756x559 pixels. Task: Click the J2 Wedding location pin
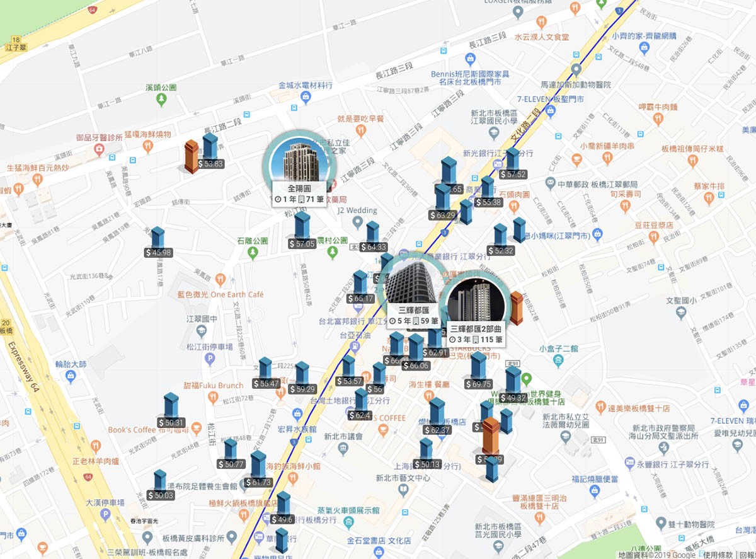[x=357, y=222]
